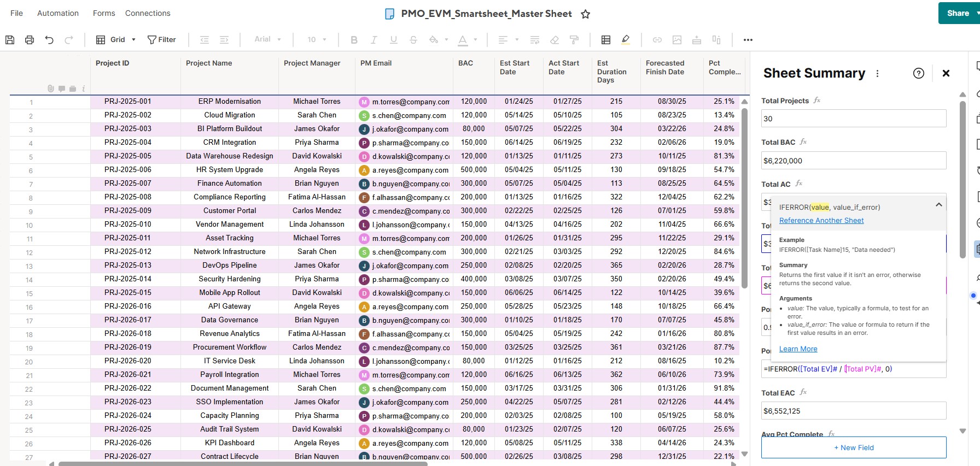
Task: Click the Filter funnel button
Action: point(162,40)
